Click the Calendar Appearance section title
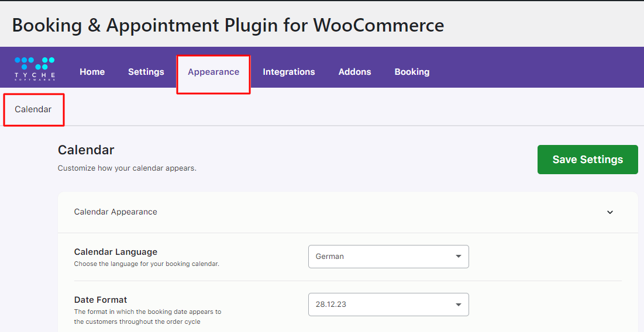Image resolution: width=644 pixels, height=332 pixels. click(x=115, y=212)
